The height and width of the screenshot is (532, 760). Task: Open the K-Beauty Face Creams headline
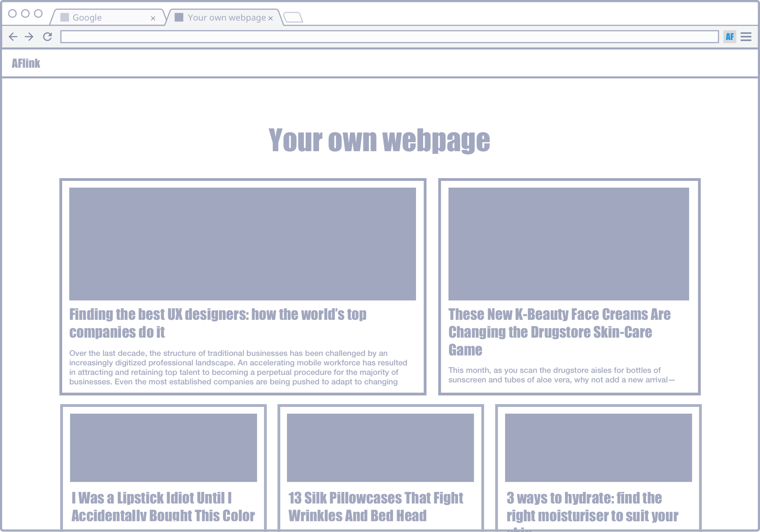click(559, 332)
